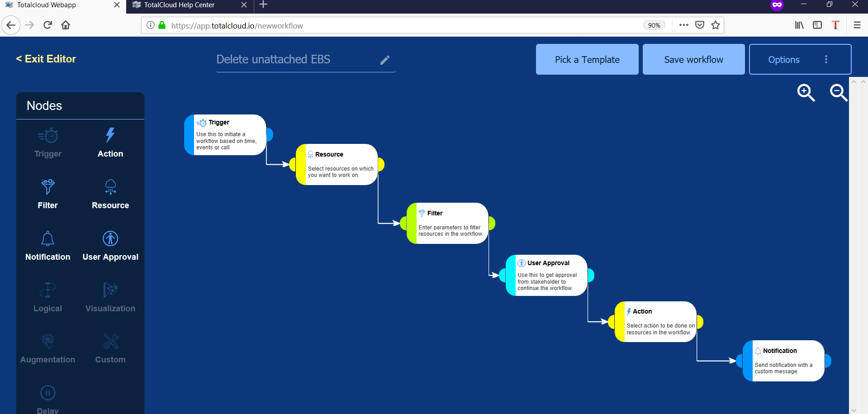Screen dimensions: 868x414
Task: Click Pick a Template button
Action: point(587,59)
